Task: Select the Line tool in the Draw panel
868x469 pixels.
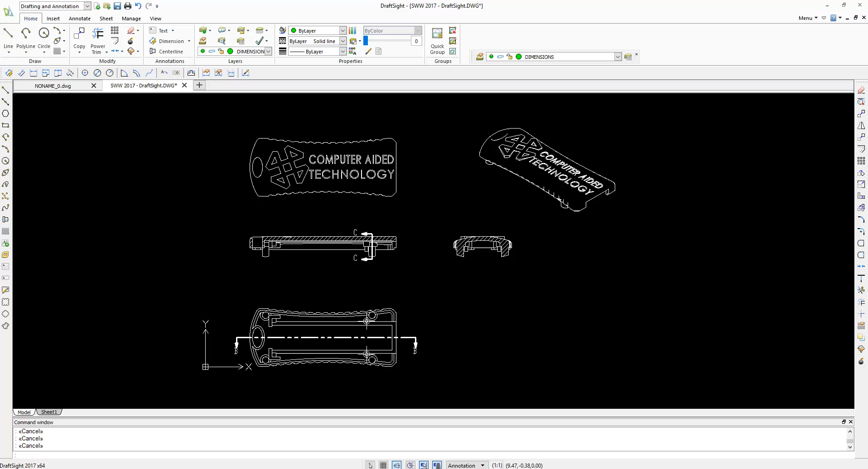Action: (x=8, y=38)
